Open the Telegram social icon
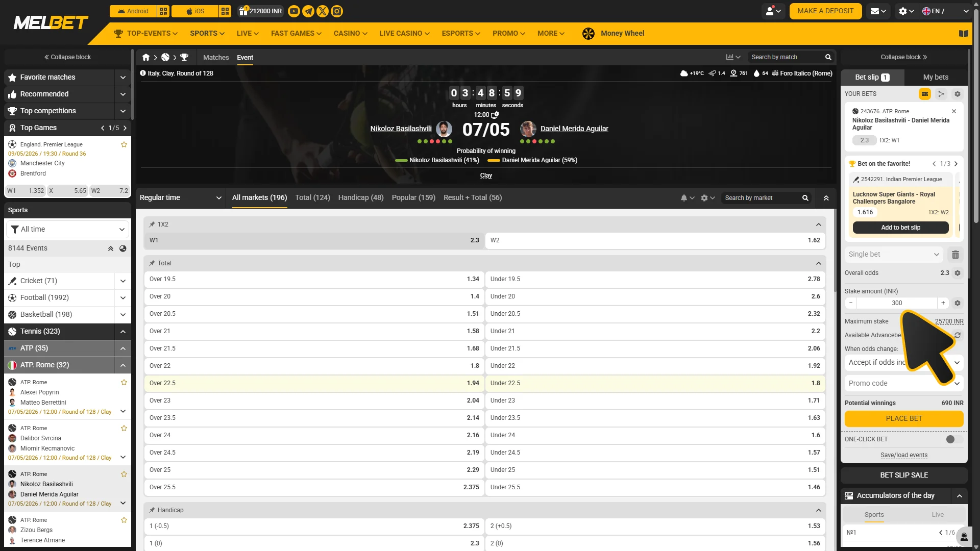The width and height of the screenshot is (980, 551). click(x=308, y=11)
